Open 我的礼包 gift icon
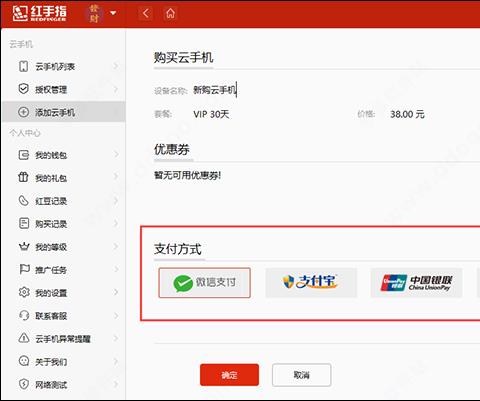Image resolution: width=480 pixels, height=401 pixels. 23,177
